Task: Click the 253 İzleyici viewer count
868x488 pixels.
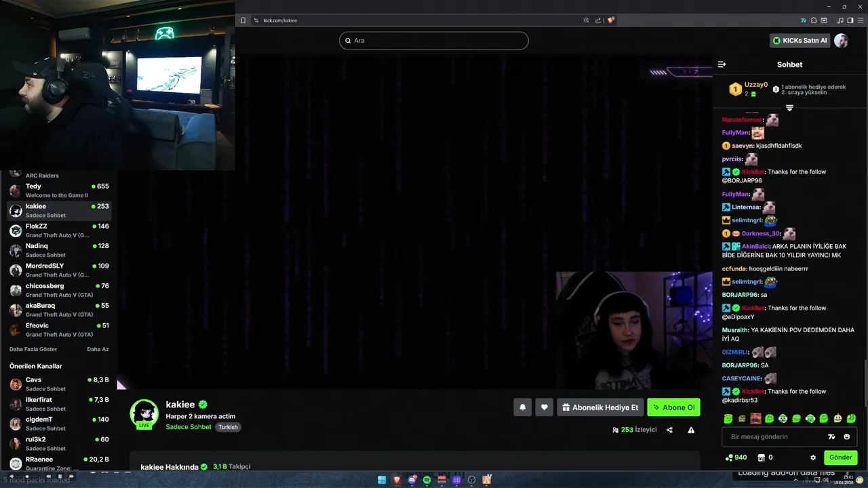Action: coord(634,430)
